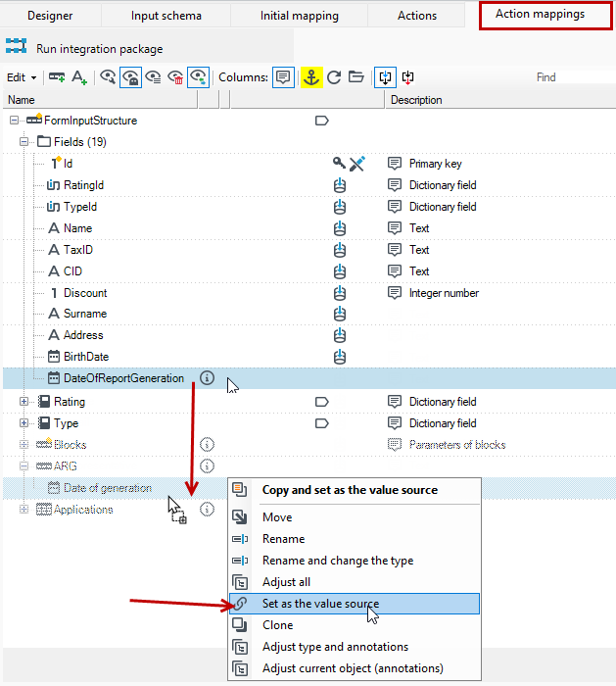Viewport: 616px width, 686px height.
Task: Click the database icon on TypeId row
Action: coord(340,207)
